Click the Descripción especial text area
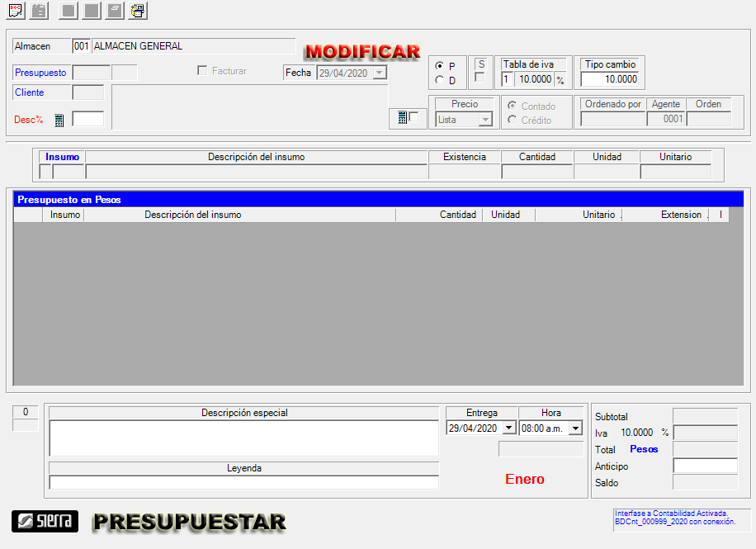Image resolution: width=756 pixels, height=549 pixels. point(243,438)
